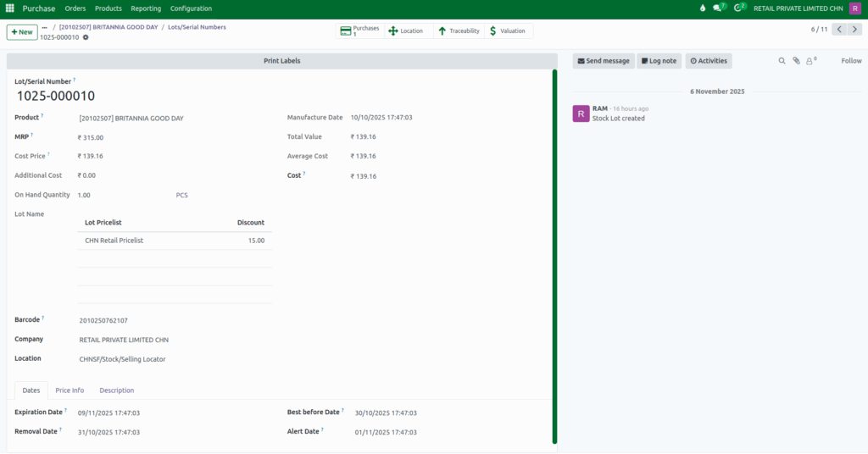Image resolution: width=868 pixels, height=454 pixels.
Task: Click the On Hand Quantity value 1.00
Action: coord(84,195)
